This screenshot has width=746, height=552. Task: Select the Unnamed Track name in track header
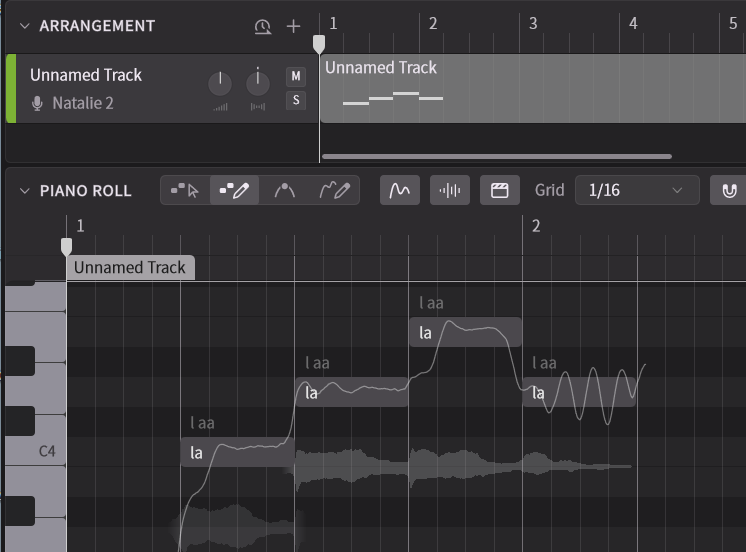86,75
